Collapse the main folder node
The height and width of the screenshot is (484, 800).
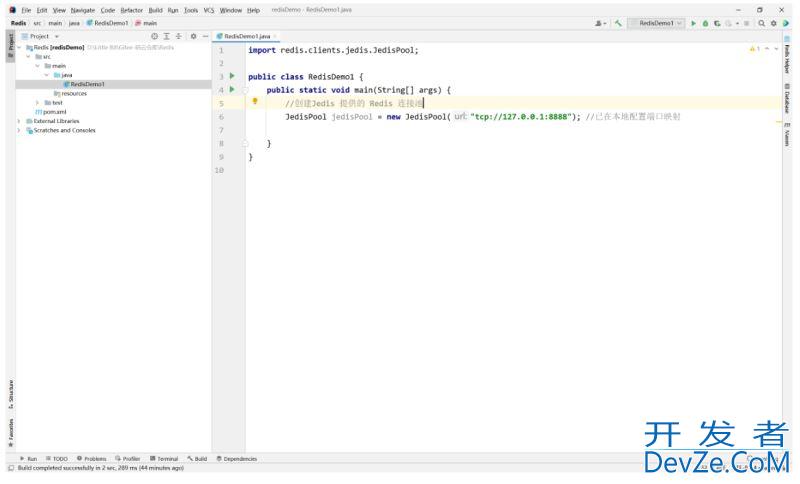click(38, 66)
